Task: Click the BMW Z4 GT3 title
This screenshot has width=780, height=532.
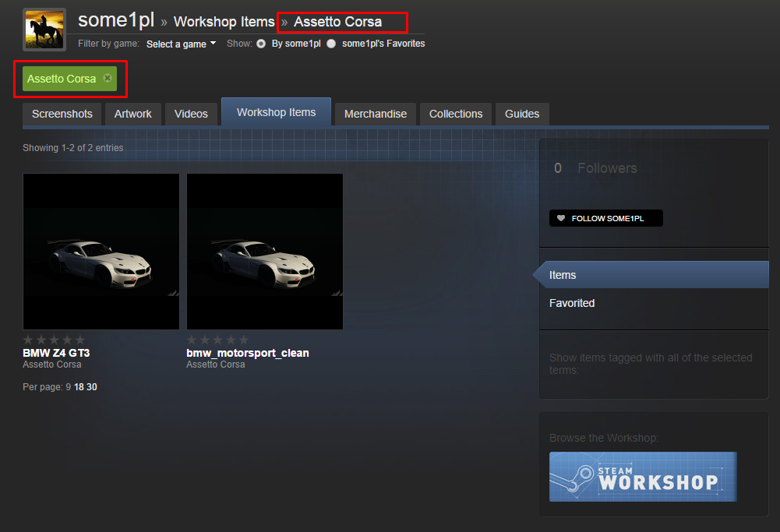Action: (x=56, y=353)
